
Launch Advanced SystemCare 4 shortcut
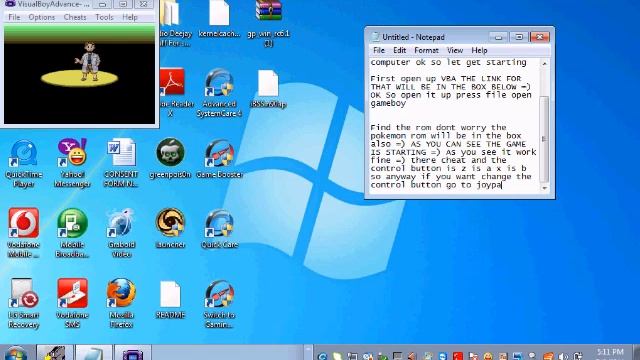(x=220, y=93)
